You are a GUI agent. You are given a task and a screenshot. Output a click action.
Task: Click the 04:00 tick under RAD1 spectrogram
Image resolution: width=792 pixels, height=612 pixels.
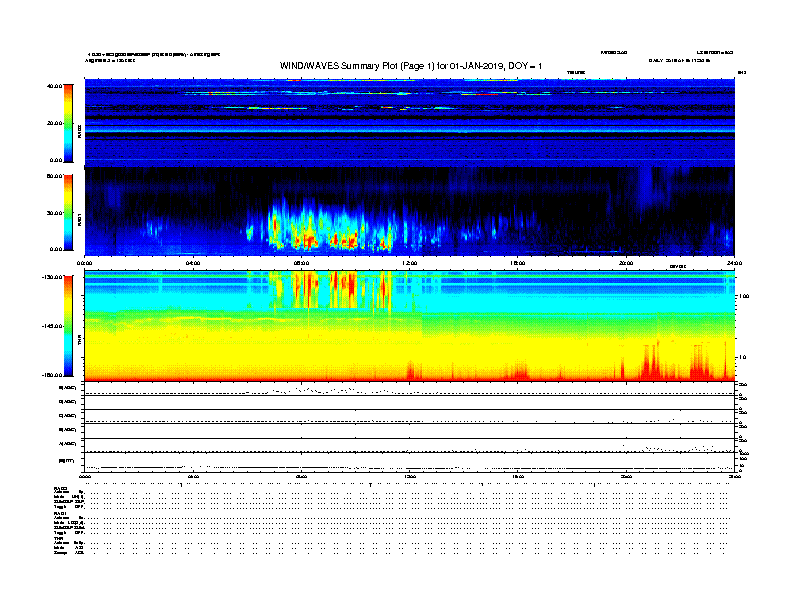click(193, 263)
